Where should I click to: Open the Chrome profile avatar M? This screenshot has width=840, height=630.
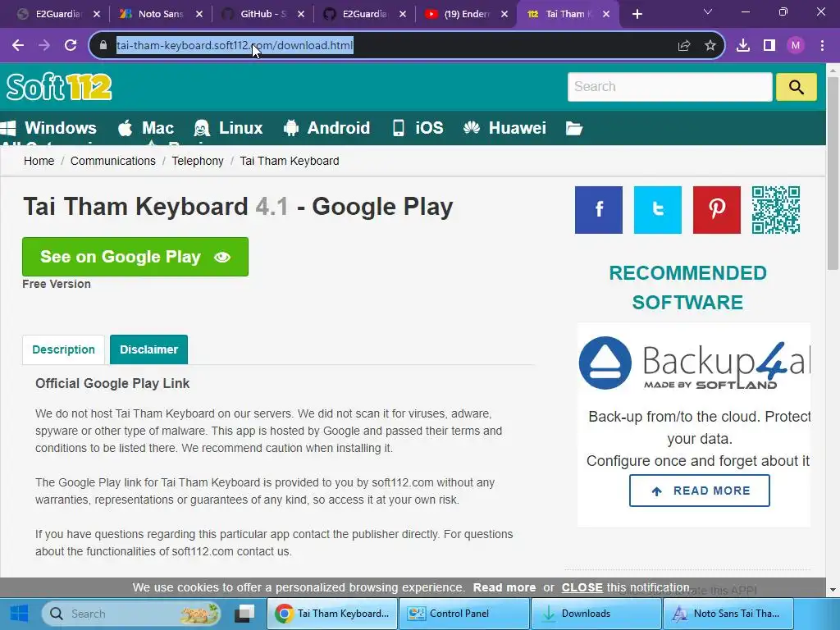pyautogui.click(x=796, y=46)
